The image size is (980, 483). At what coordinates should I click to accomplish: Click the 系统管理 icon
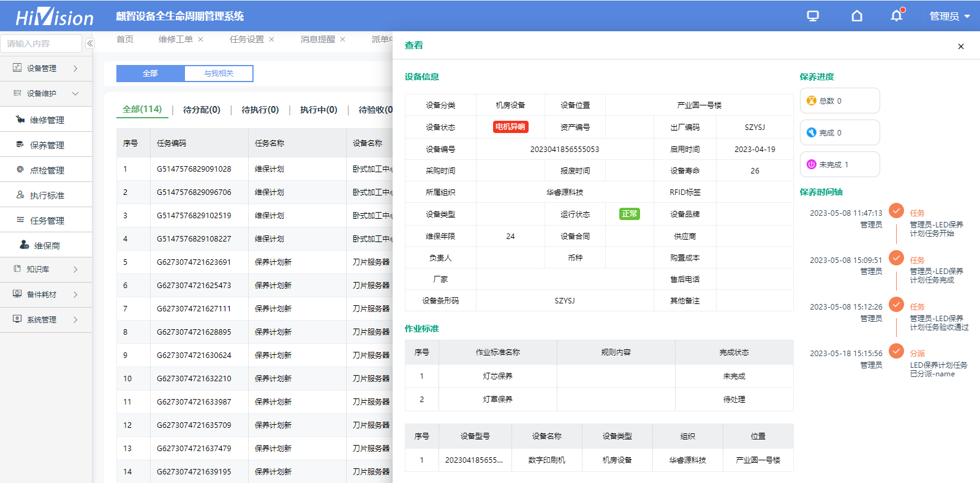click(x=17, y=319)
